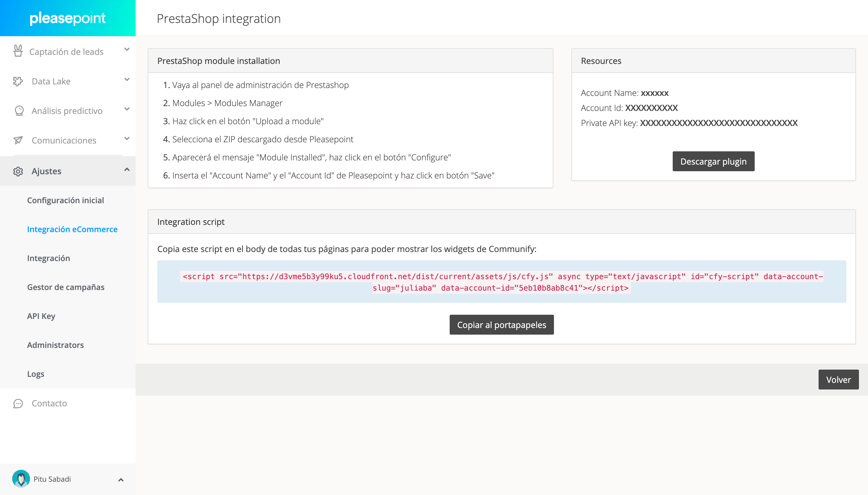This screenshot has width=868, height=495.
Task: Expand the Captación de leads chevron
Action: tap(127, 50)
